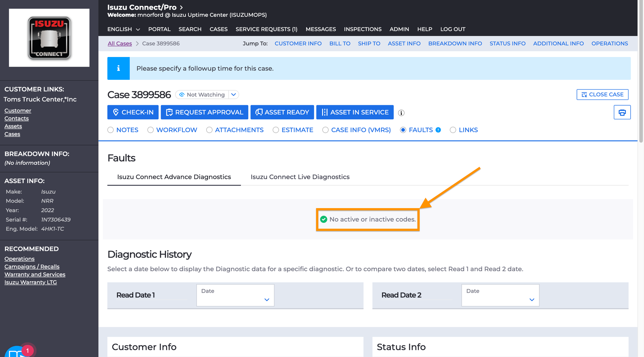Jump to Operations section
This screenshot has height=357, width=644.
pyautogui.click(x=609, y=44)
